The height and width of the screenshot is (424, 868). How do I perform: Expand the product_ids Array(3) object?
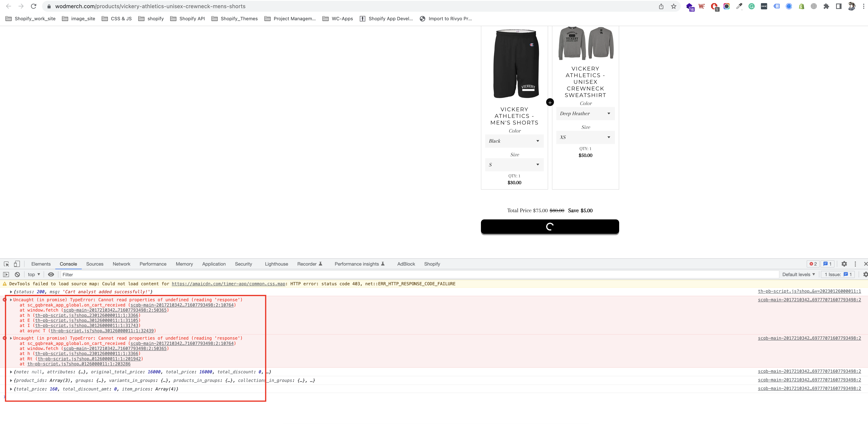click(11, 381)
